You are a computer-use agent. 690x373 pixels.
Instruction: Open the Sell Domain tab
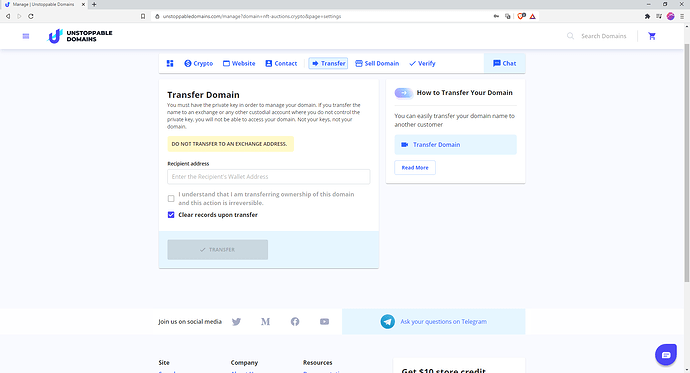[377, 63]
